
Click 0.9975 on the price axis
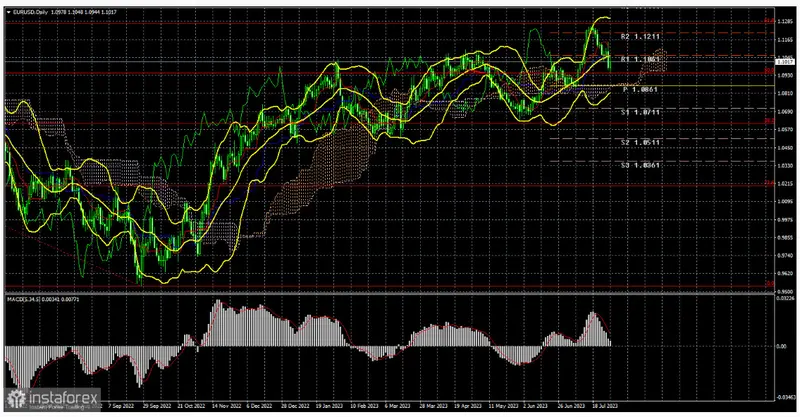[783, 219]
